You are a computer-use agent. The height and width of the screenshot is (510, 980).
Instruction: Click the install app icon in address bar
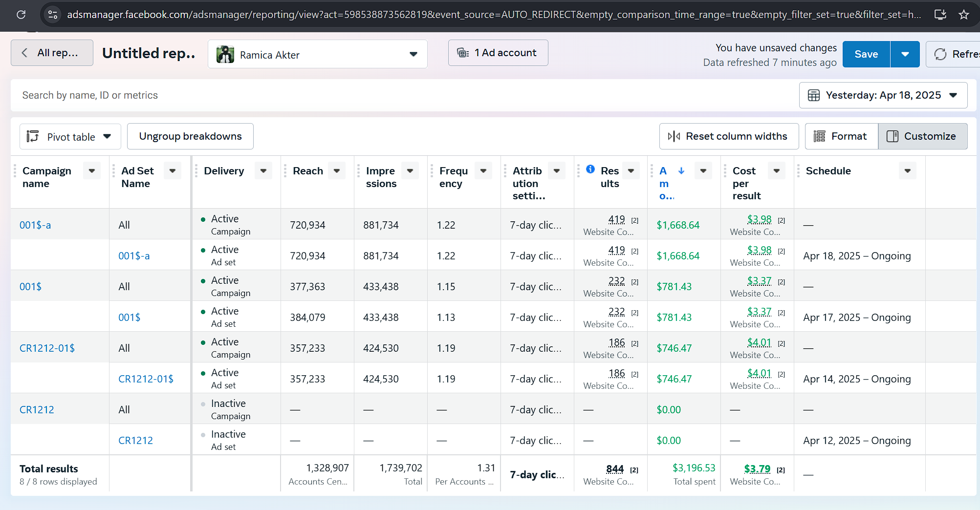click(x=940, y=15)
